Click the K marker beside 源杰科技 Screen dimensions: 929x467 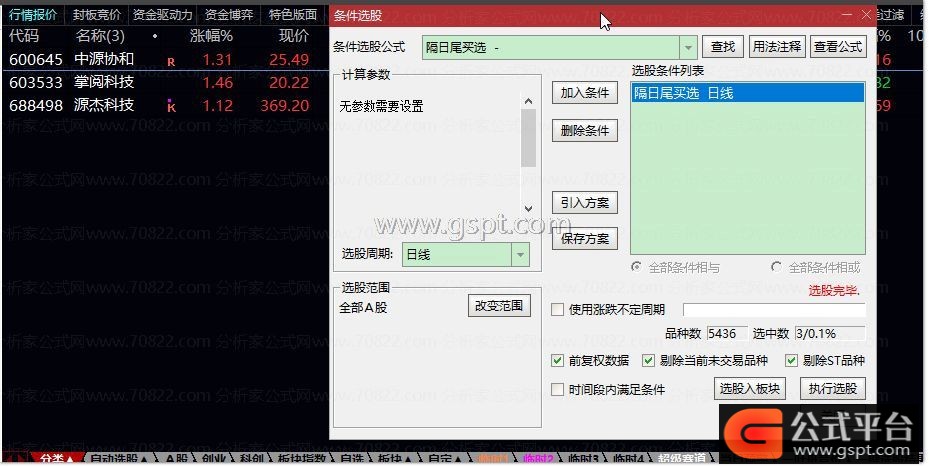tap(171, 107)
